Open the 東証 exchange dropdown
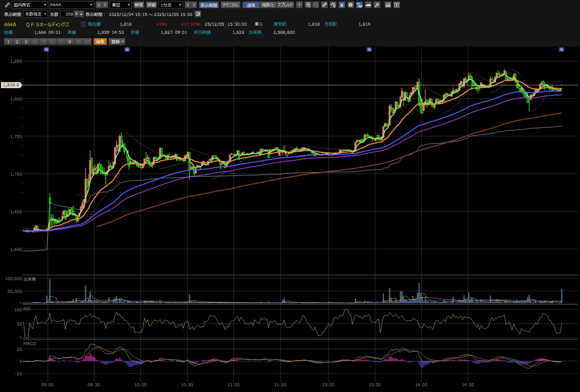This screenshot has height=392, width=580. [x=121, y=5]
